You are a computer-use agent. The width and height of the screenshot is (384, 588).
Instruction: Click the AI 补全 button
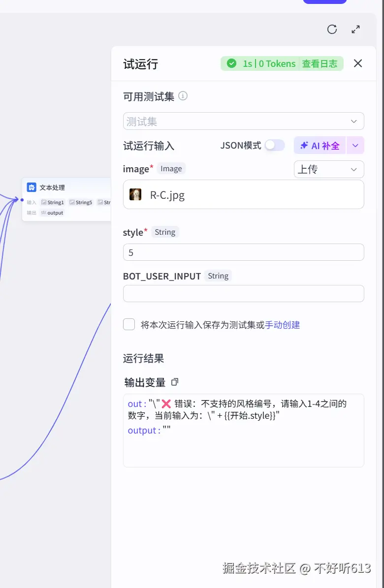(320, 146)
